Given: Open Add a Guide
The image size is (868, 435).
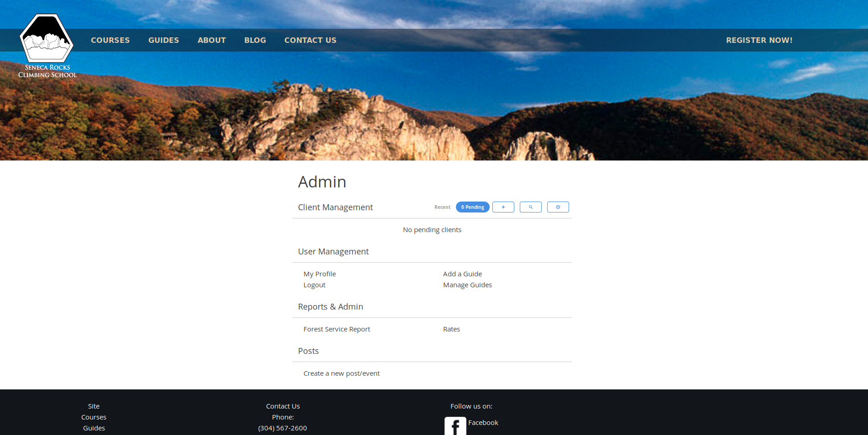Looking at the screenshot, I should (462, 274).
